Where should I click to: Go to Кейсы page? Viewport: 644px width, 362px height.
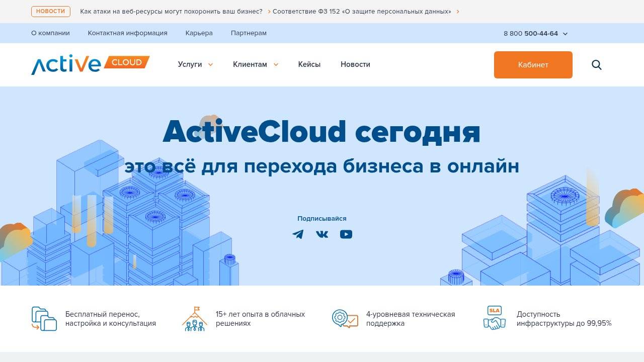pyautogui.click(x=309, y=64)
